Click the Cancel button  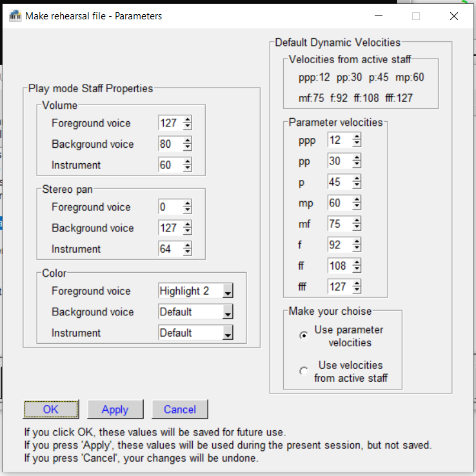(x=180, y=409)
